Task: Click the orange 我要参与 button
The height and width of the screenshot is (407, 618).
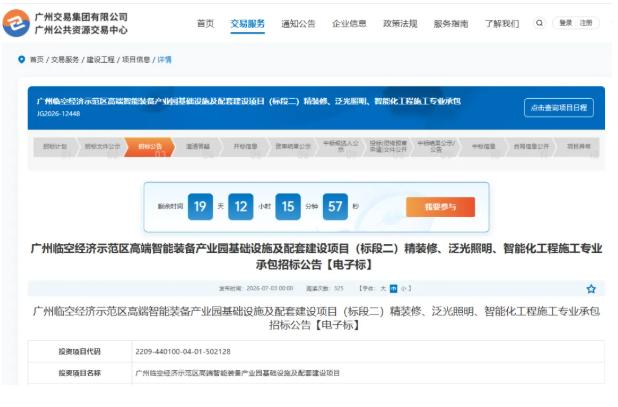Action: point(440,207)
